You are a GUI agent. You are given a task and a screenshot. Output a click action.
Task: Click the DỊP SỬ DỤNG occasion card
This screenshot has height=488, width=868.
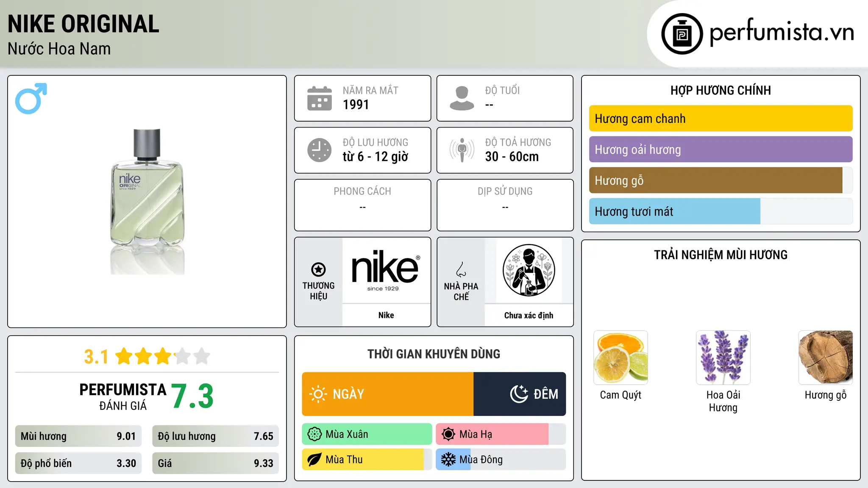coord(505,205)
